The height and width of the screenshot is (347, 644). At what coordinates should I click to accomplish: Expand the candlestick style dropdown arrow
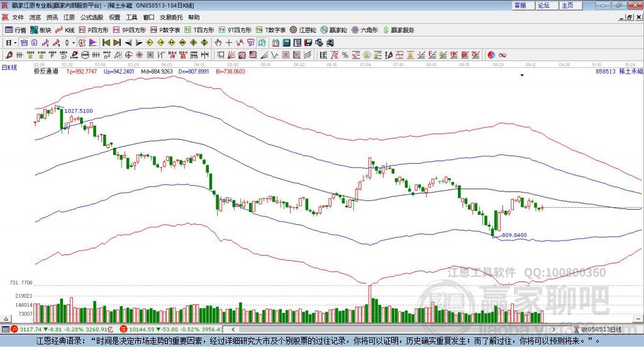74,43
